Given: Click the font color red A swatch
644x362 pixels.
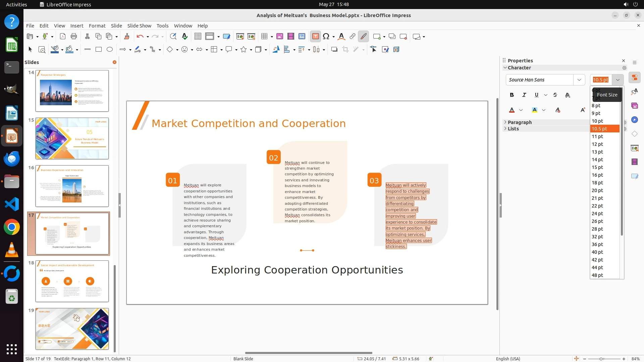Looking at the screenshot, I should [512, 110].
